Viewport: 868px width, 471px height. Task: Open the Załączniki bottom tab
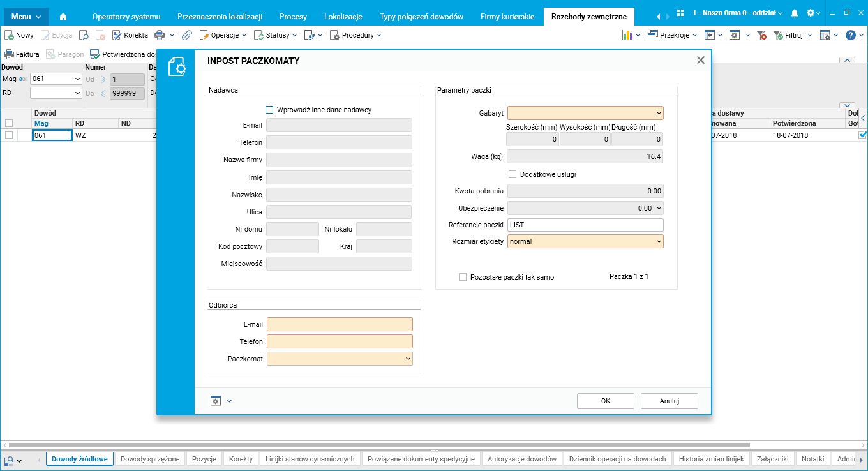[772, 459]
